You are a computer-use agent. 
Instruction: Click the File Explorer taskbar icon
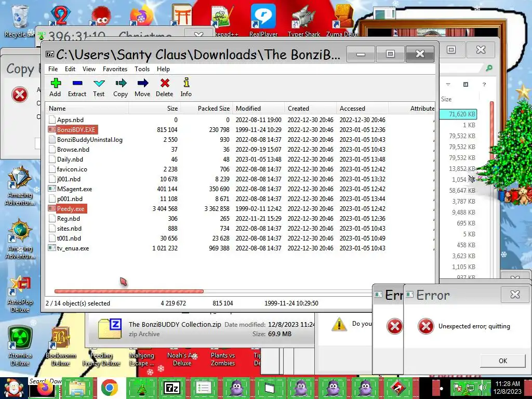[x=77, y=388]
